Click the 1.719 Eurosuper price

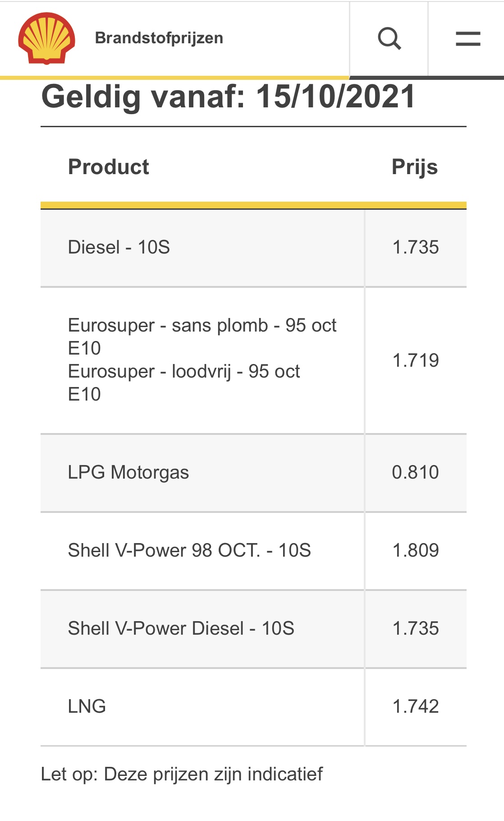click(x=415, y=360)
